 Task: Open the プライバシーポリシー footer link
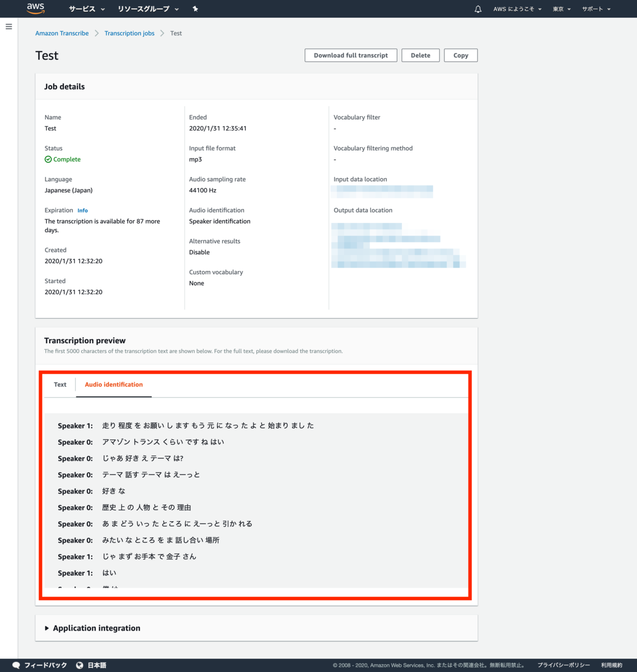point(564,665)
